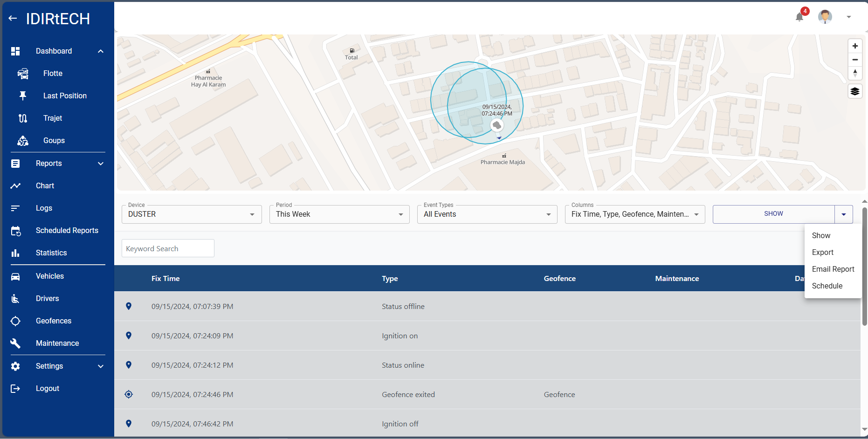868x439 pixels.
Task: Select the Flotte vehicle icon in sidebar
Action: [x=22, y=73]
